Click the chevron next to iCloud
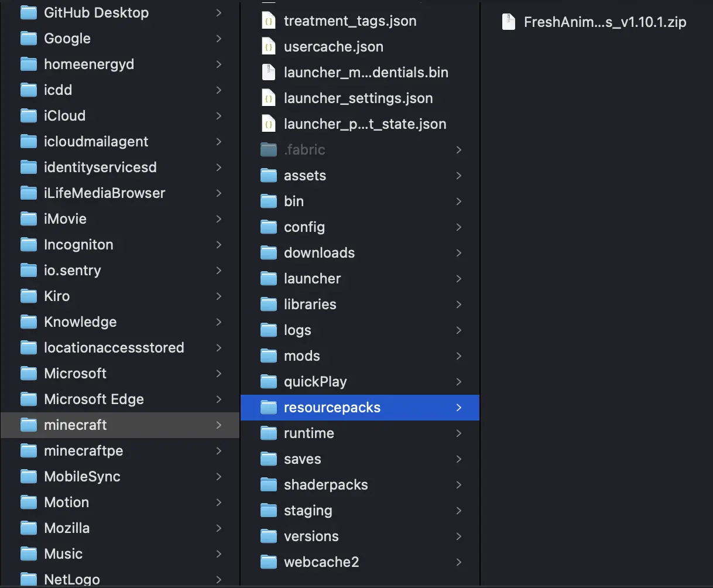713x588 pixels. pyautogui.click(x=219, y=115)
